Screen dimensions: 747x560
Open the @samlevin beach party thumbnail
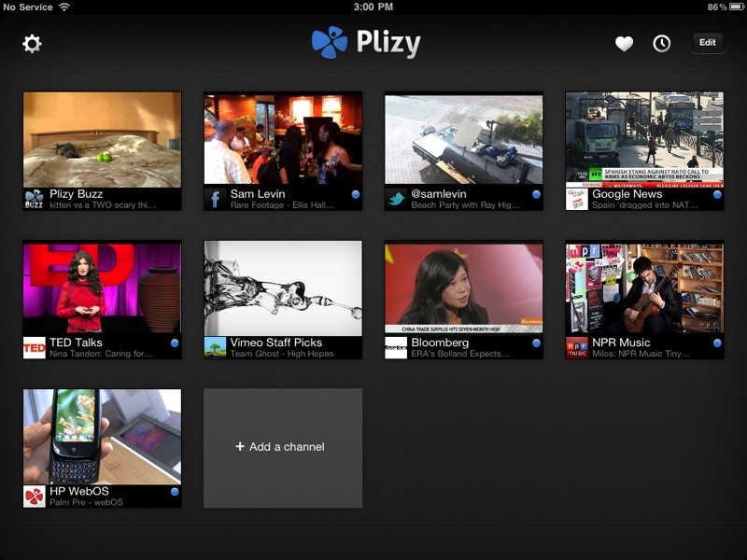click(463, 138)
